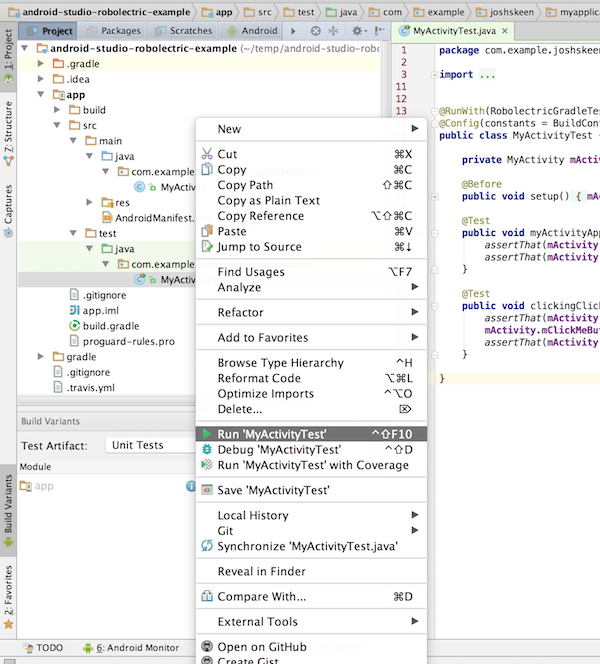Click the joshskeen breadcrumb
The image size is (600, 664).
pyautogui.click(x=505, y=12)
